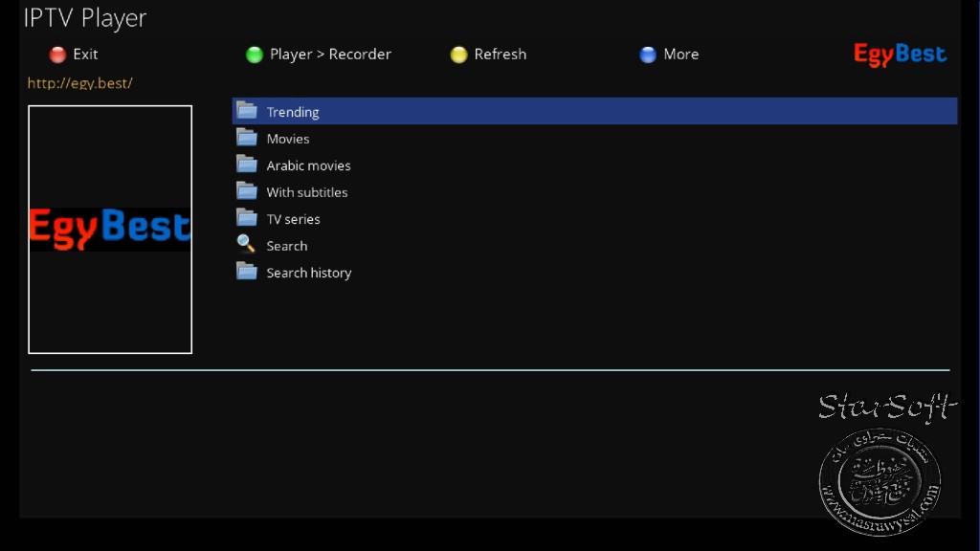The height and width of the screenshot is (551, 980).
Task: Click the blue More button icon
Action: pos(648,55)
